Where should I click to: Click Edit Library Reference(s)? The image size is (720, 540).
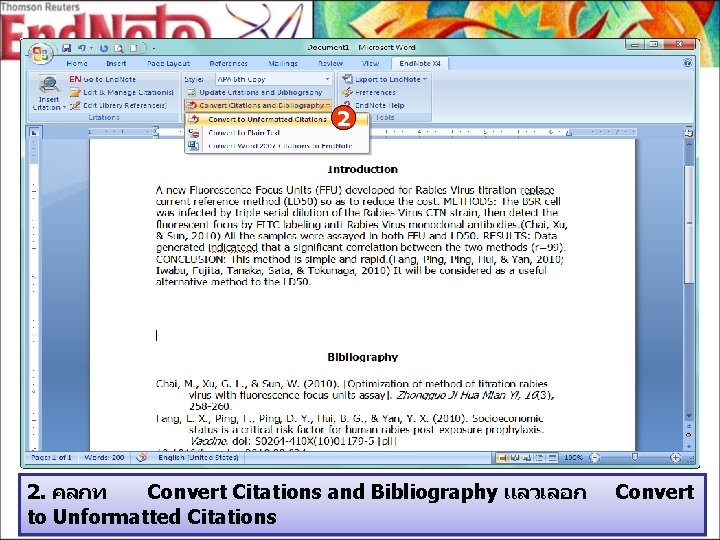click(118, 105)
